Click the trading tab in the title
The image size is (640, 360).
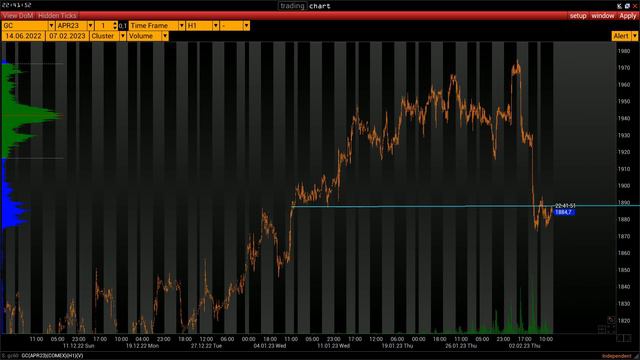coord(292,6)
